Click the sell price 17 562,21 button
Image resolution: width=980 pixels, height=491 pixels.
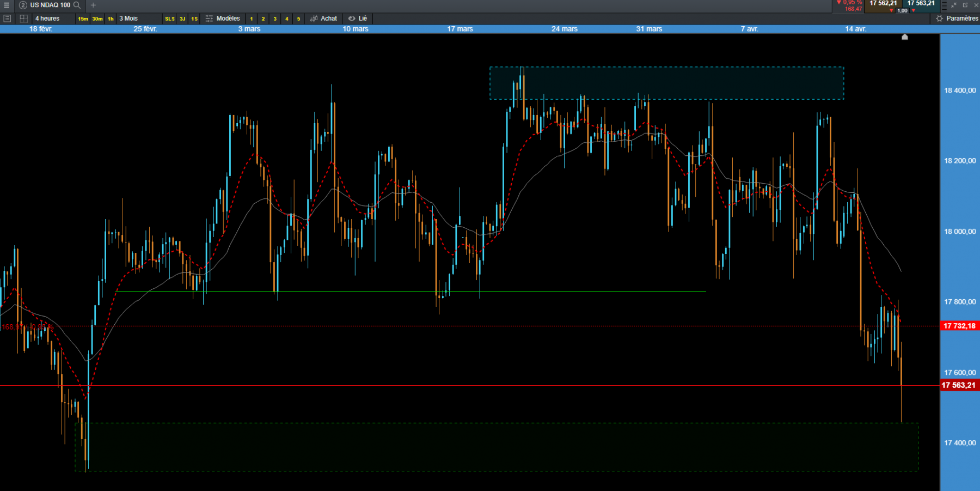click(883, 3)
